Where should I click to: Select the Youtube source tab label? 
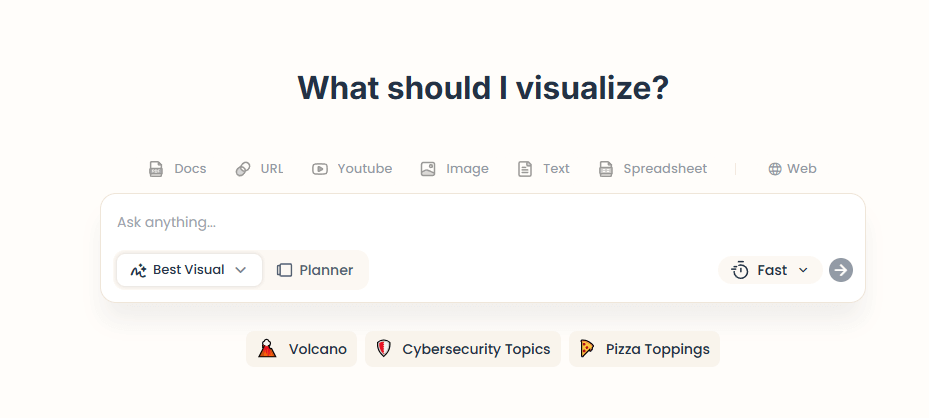click(365, 169)
